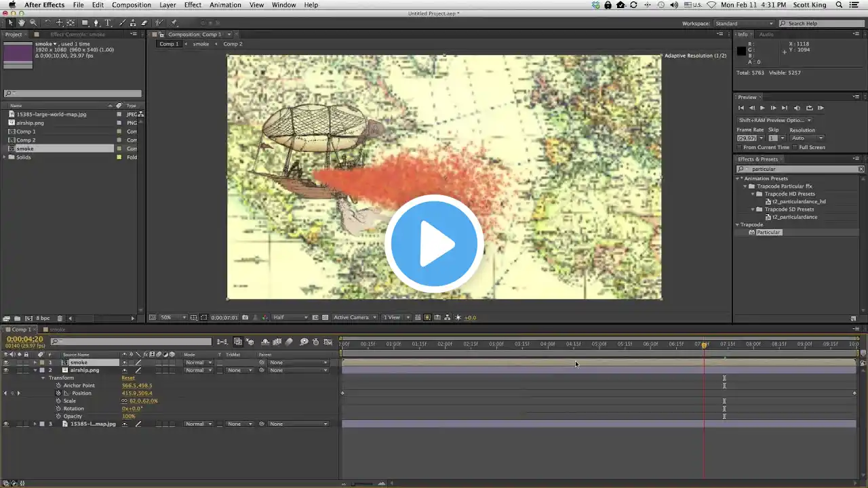Select the Horizontal Type tool
Viewport: 868px width, 488px height.
(x=107, y=23)
